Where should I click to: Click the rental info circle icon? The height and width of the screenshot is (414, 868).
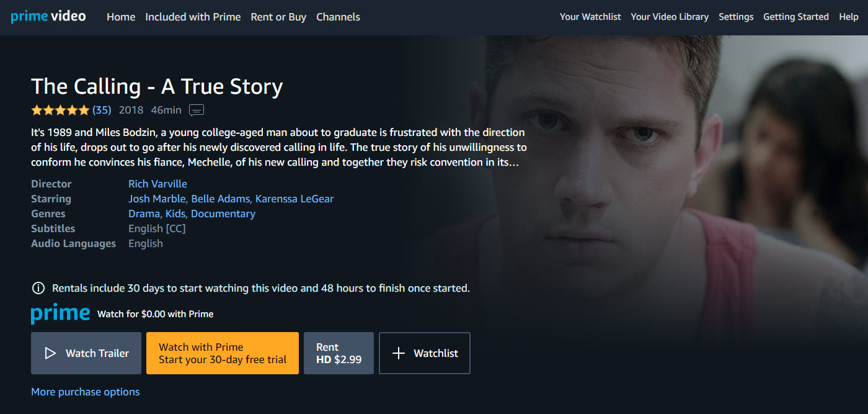click(x=38, y=288)
